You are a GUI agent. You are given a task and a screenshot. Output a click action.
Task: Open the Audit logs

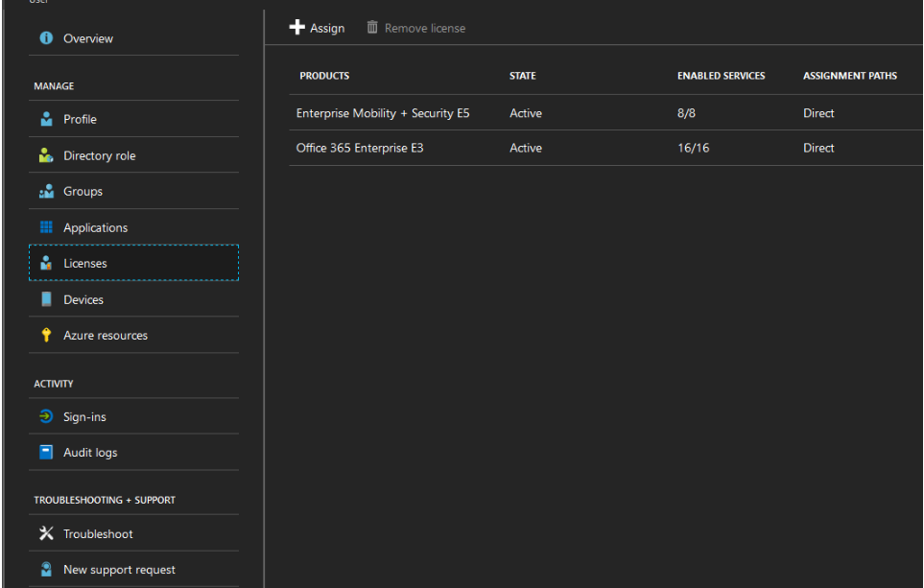coord(133,453)
